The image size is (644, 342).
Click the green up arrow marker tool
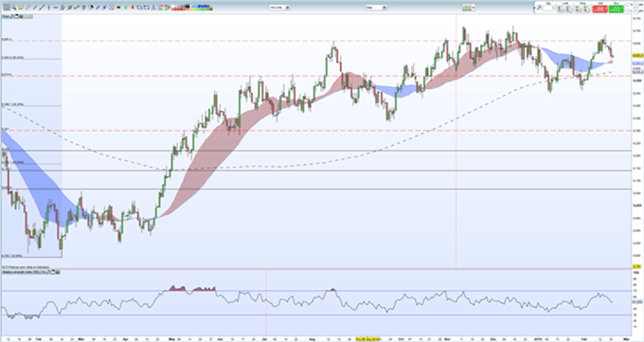click(126, 8)
